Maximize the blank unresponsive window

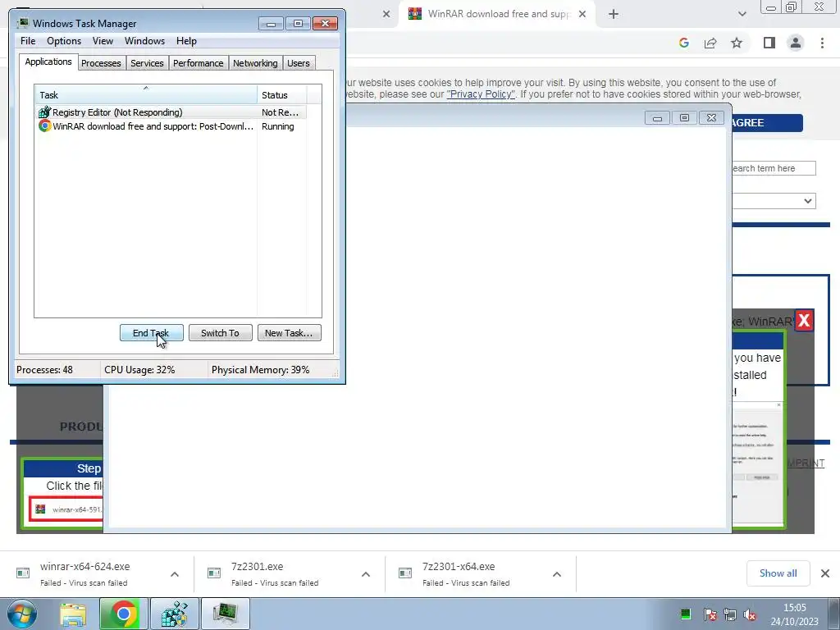click(685, 118)
